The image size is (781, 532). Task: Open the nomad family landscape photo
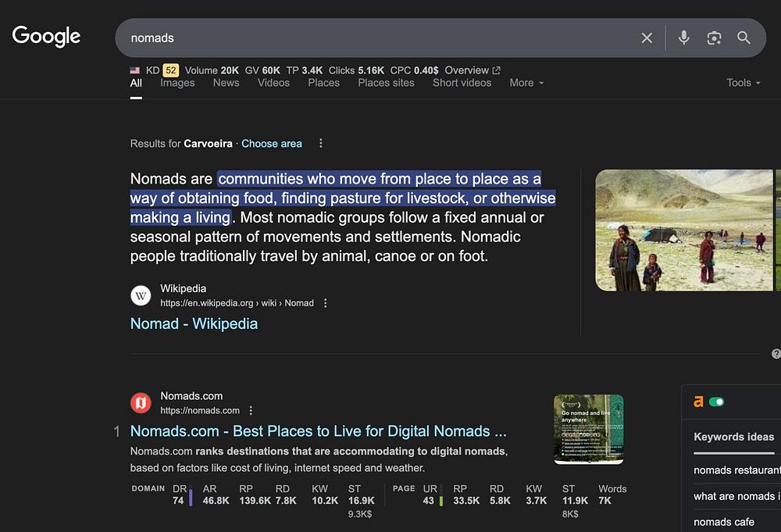[x=684, y=230]
